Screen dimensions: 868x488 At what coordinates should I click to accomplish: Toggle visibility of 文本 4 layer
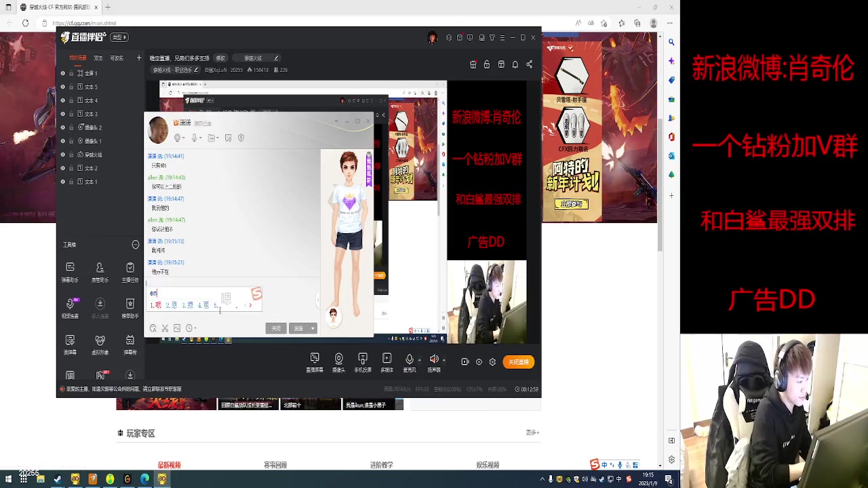63,100
